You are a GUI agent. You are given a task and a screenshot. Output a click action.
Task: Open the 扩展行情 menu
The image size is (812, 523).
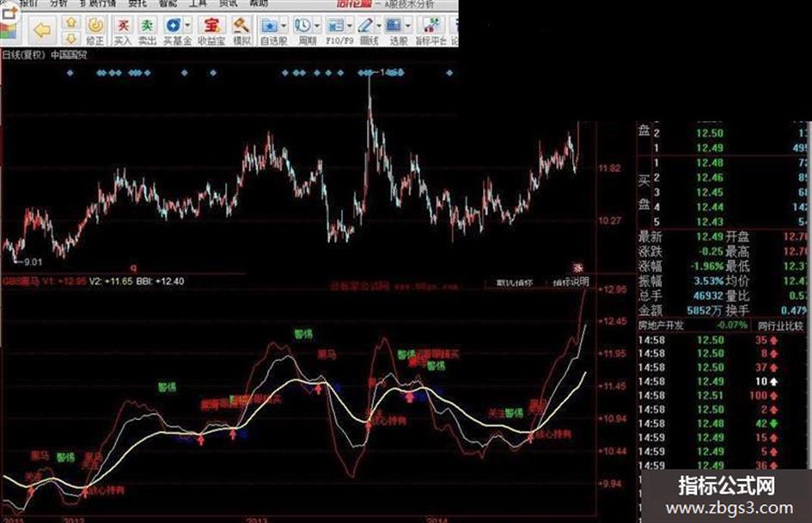coord(98,3)
